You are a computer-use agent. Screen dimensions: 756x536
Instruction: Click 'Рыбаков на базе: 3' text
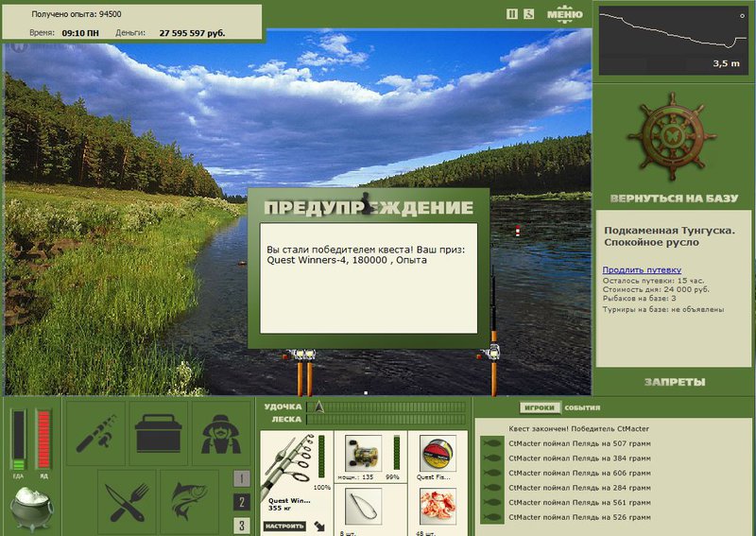coord(640,299)
